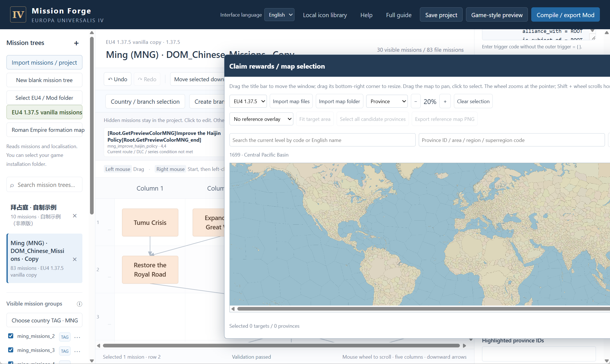Image resolution: width=610 pixels, height=364 pixels.
Task: Open Country / branch selection
Action: [x=145, y=101]
